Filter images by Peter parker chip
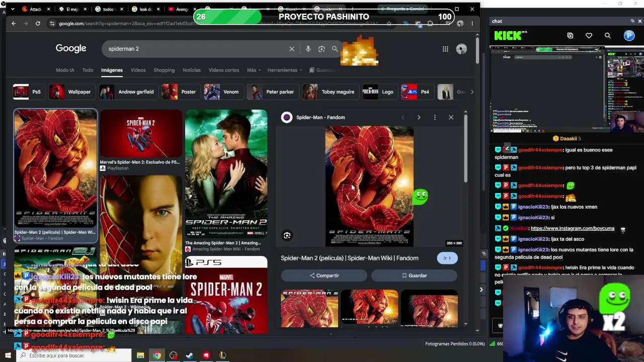This screenshot has height=362, width=644. [272, 92]
